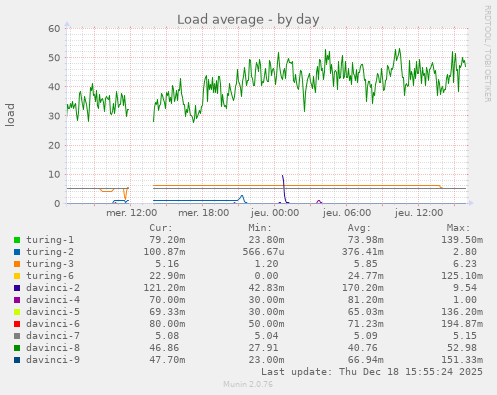Click the 'Min:' column header
Image resolution: width=497 pixels, height=395 pixels.
pos(260,228)
